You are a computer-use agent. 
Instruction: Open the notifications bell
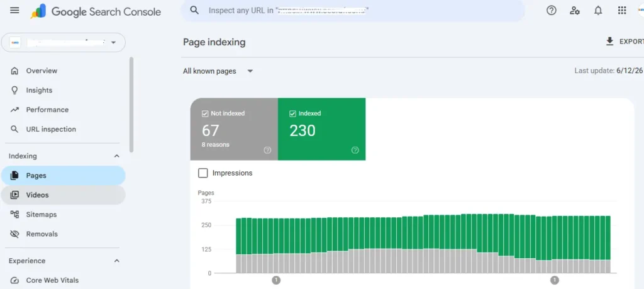pyautogui.click(x=599, y=10)
